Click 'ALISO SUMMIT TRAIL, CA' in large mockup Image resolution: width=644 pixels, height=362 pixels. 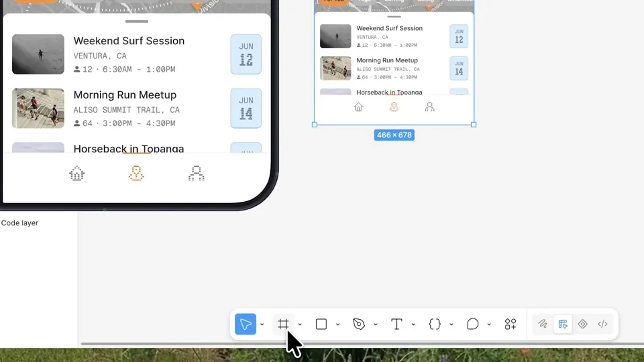coord(127,110)
